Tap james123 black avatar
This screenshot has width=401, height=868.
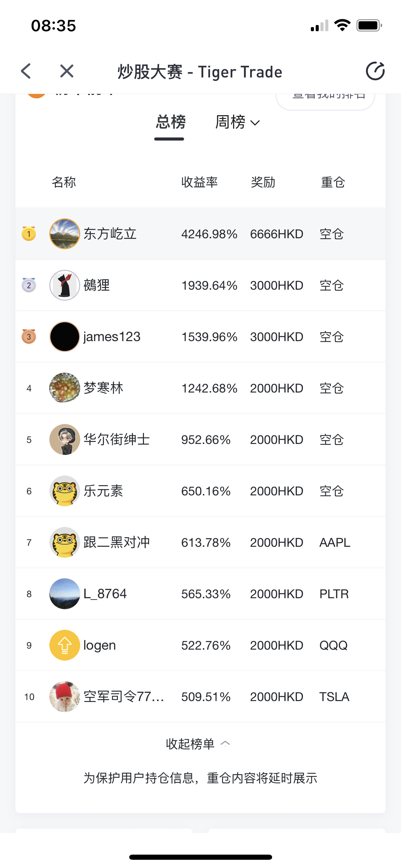coord(65,337)
